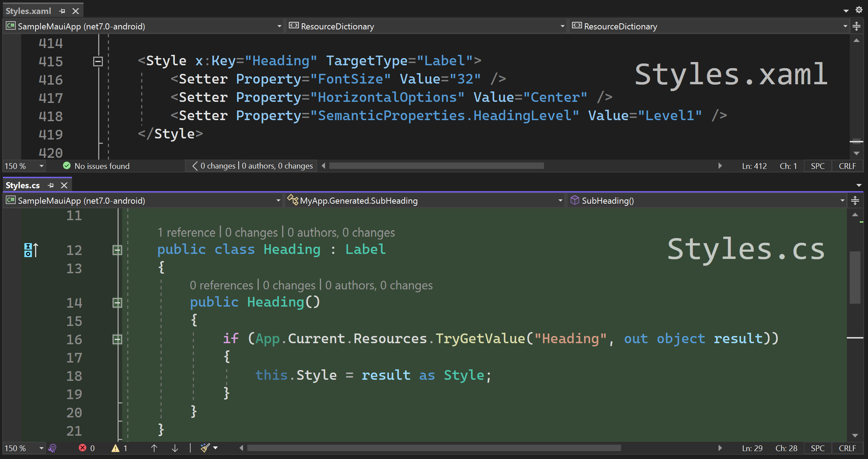868x459 pixels.
Task: Open the zoom 150 % dropdown in Styles.cs
Action: (x=41, y=448)
